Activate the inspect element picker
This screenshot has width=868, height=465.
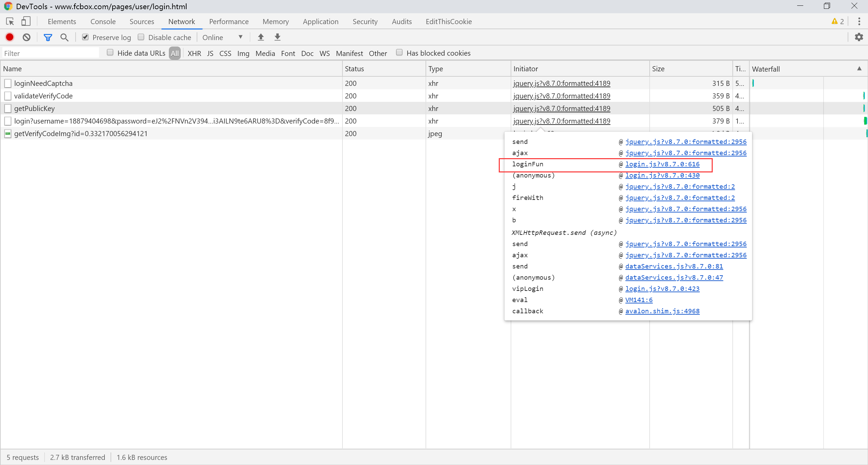click(x=10, y=22)
